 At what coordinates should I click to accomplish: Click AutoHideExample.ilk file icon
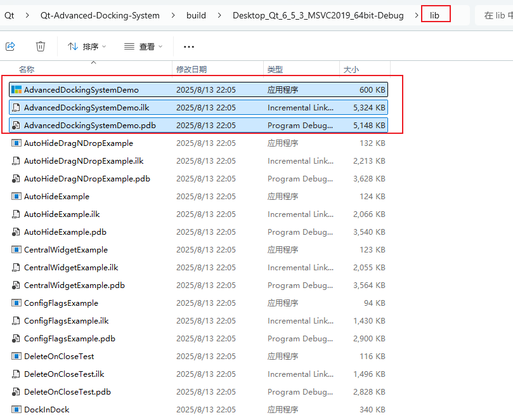tap(16, 214)
